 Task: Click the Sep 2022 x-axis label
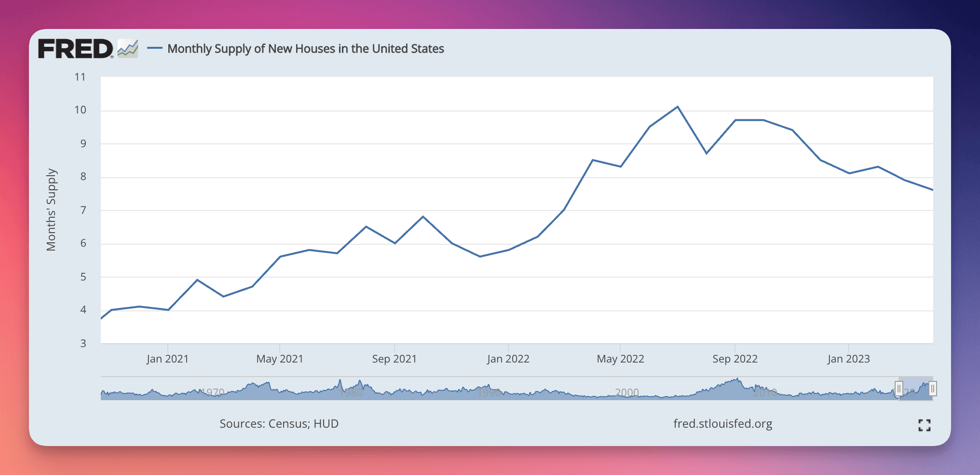(735, 359)
